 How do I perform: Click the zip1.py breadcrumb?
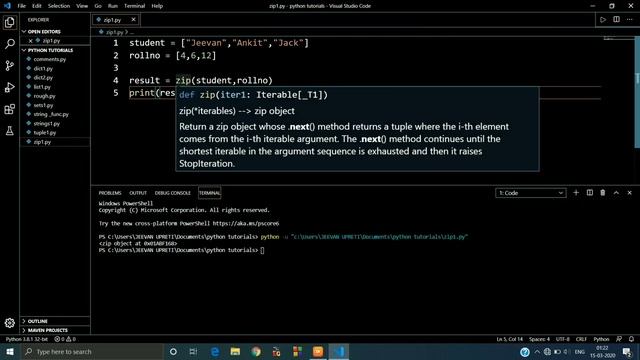[x=114, y=32]
